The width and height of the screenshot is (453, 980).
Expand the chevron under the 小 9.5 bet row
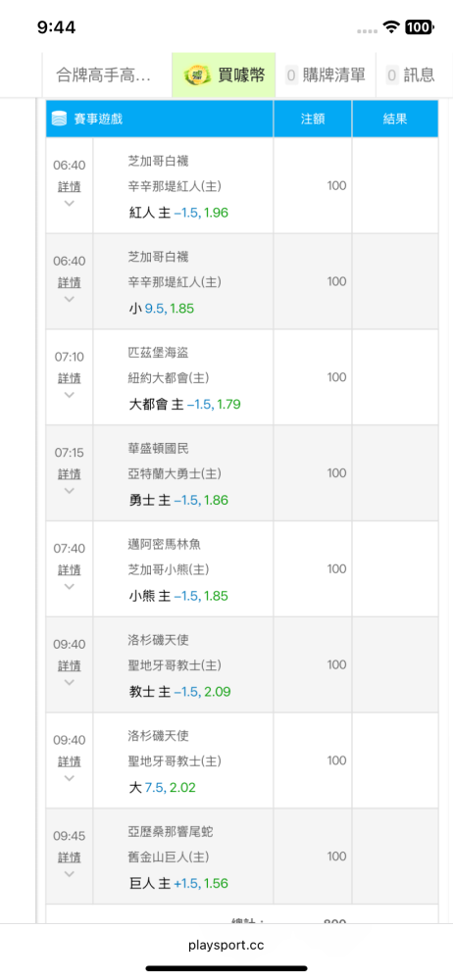click(70, 299)
